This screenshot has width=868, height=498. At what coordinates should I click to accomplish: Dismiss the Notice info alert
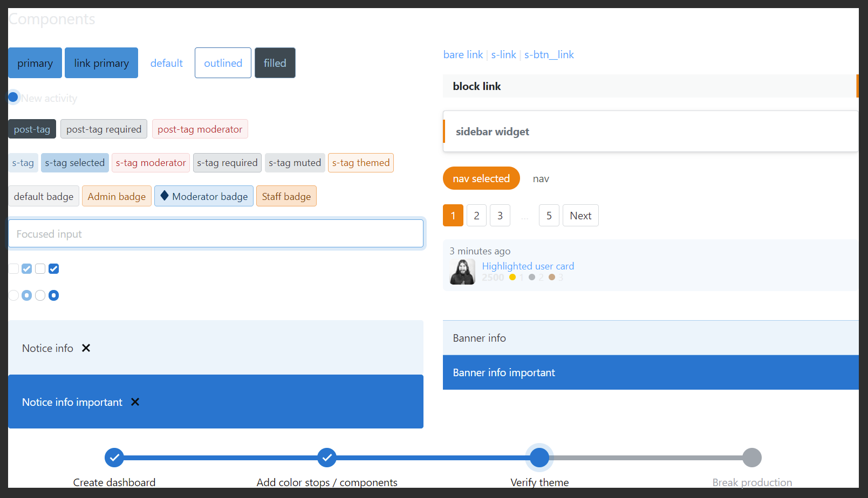[x=86, y=348]
